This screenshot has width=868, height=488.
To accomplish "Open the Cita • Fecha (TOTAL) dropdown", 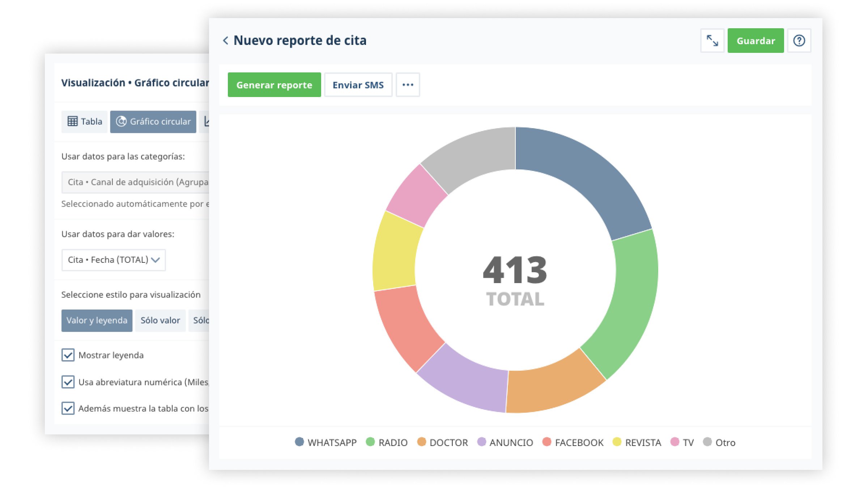I will click(114, 260).
